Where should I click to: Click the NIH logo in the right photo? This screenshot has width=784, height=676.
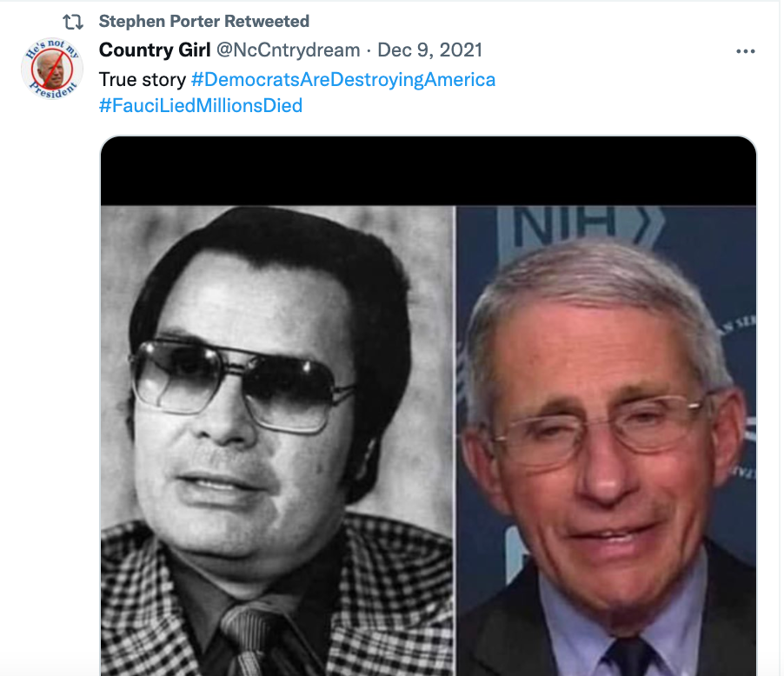(580, 224)
